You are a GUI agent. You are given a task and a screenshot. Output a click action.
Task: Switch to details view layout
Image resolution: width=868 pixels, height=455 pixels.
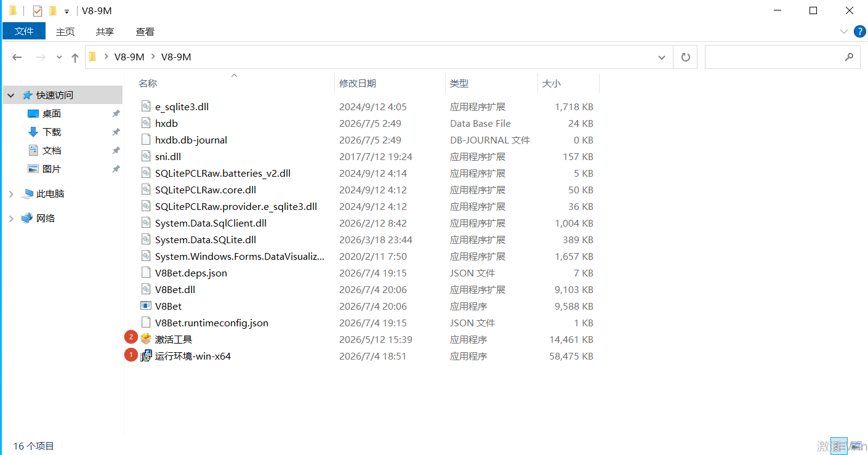839,446
